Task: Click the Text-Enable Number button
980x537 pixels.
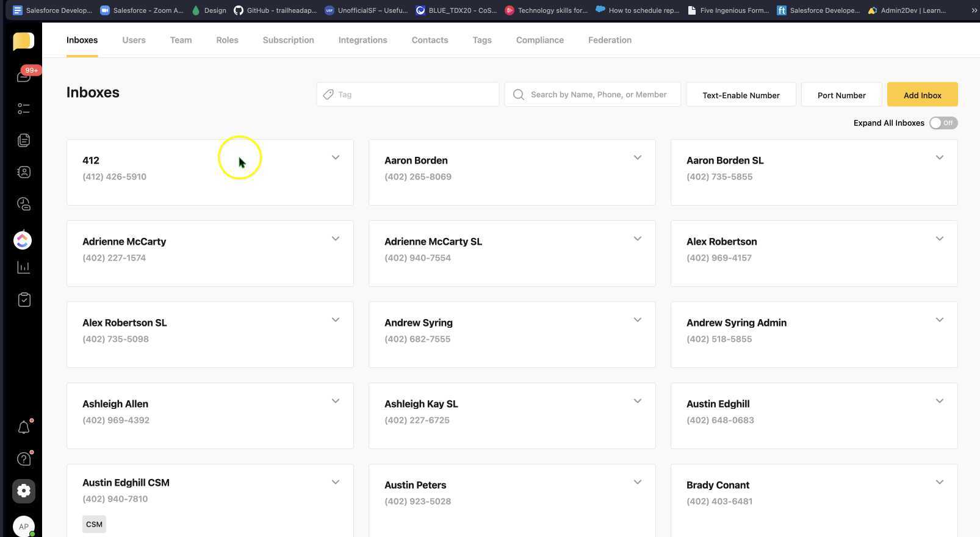Action: (741, 95)
